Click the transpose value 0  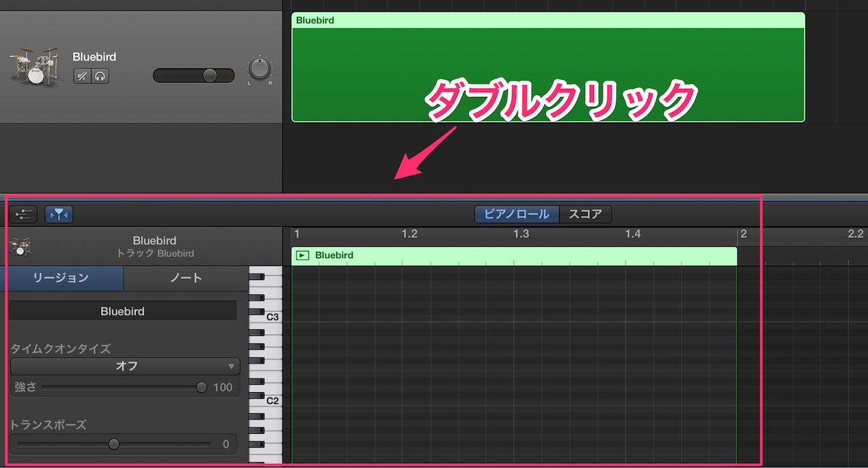(226, 444)
